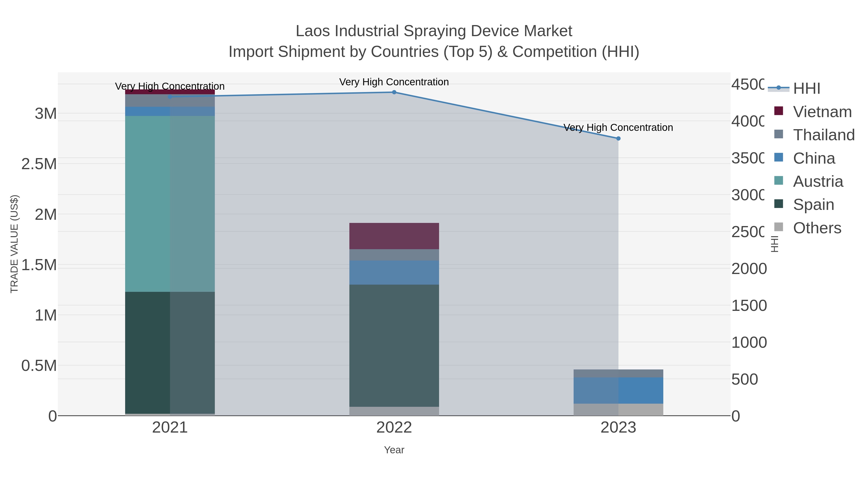The width and height of the screenshot is (868, 488).
Task: Click the chart title 'Laos Industrial Spraying Device Market'
Action: [x=434, y=31]
